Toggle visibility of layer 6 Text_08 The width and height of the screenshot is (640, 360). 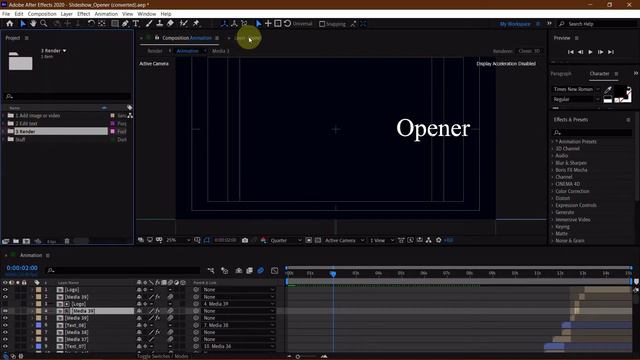(x=5, y=325)
